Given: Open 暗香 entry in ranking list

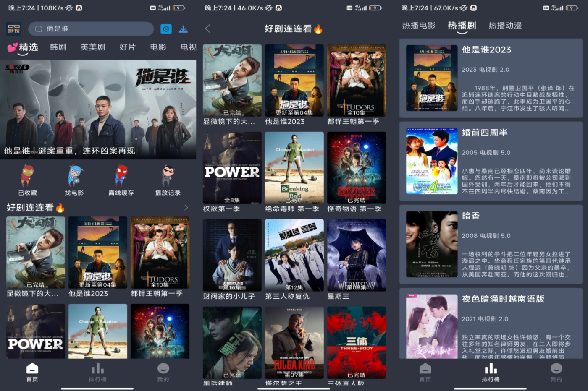Looking at the screenshot, I should pos(491,244).
